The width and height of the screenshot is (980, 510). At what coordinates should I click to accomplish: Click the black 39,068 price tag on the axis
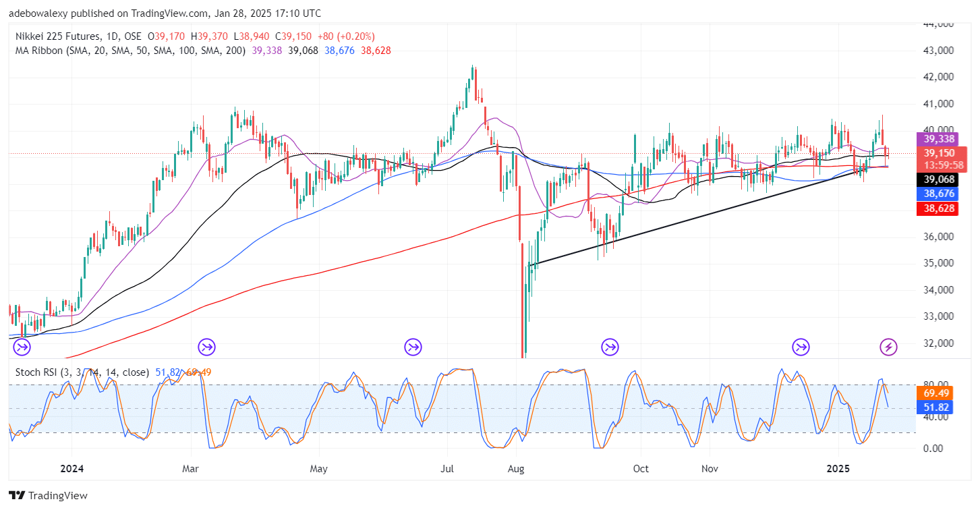[x=938, y=179]
